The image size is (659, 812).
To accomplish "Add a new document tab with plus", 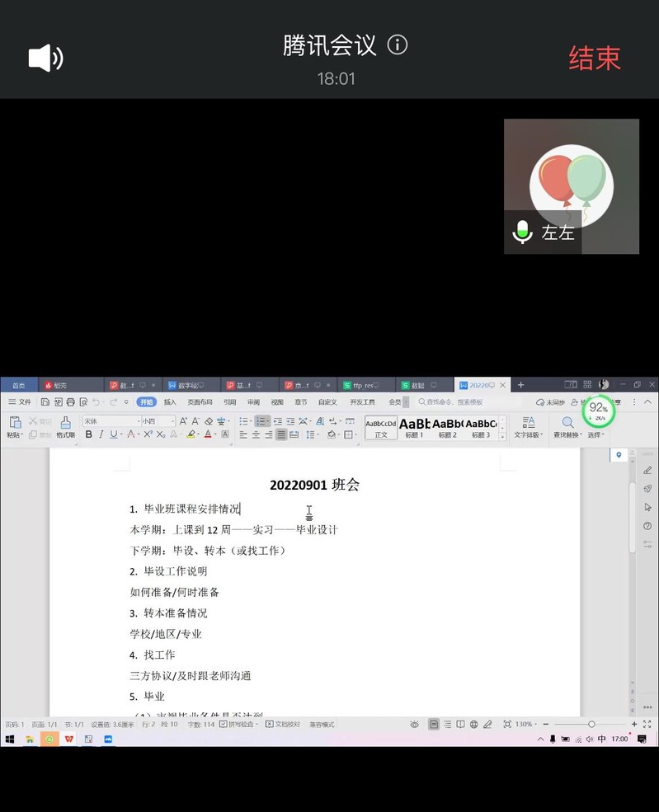I will click(x=520, y=385).
